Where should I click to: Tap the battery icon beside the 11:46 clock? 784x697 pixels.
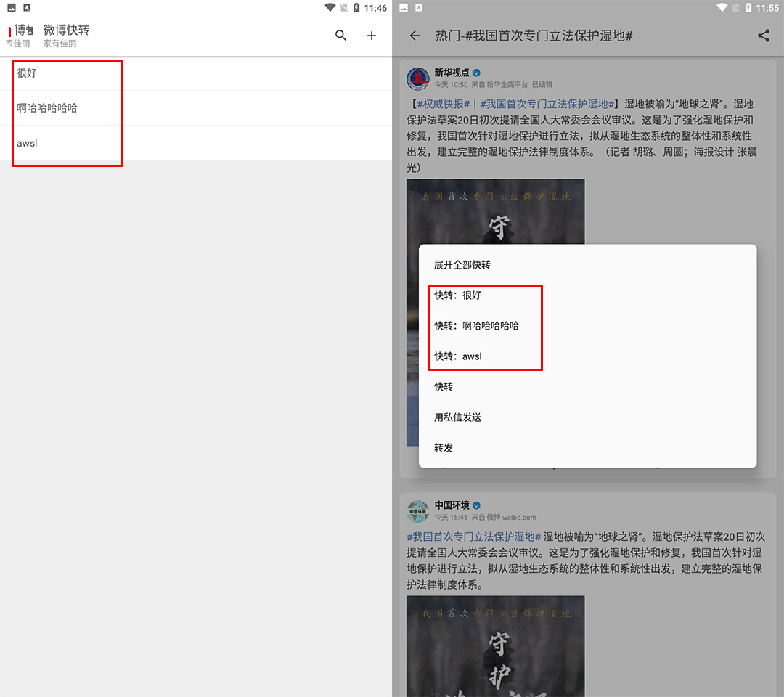pos(356,7)
